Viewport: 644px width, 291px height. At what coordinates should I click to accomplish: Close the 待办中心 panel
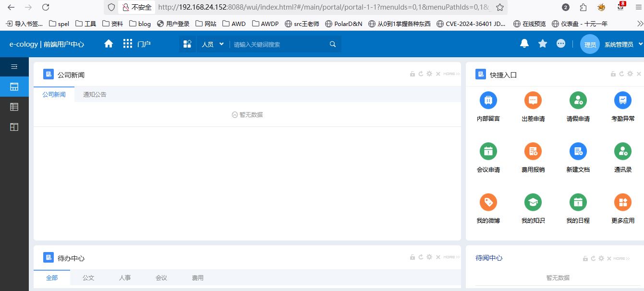[438, 257]
